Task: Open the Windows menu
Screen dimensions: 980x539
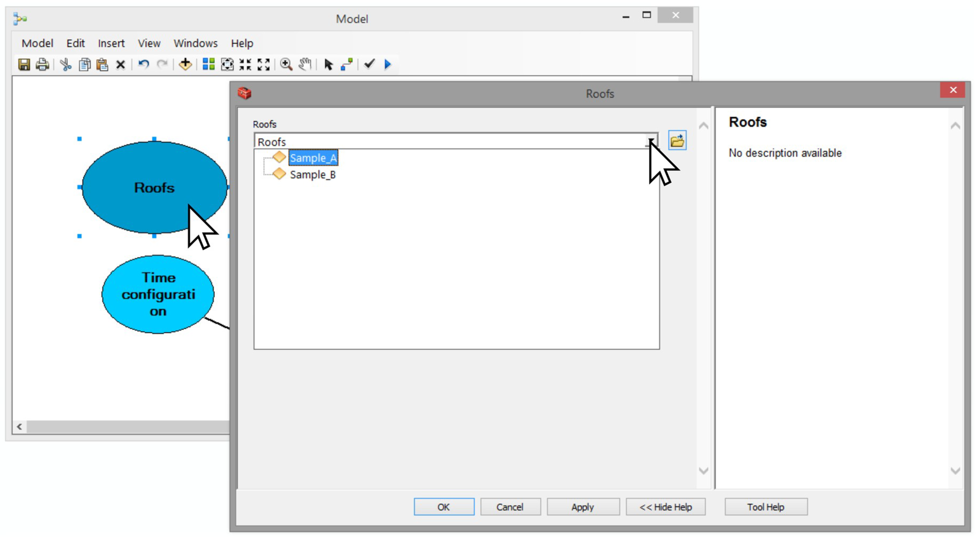Action: (195, 43)
